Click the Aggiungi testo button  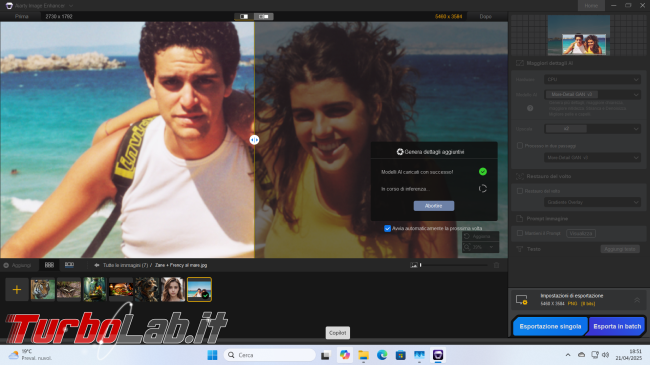point(620,249)
